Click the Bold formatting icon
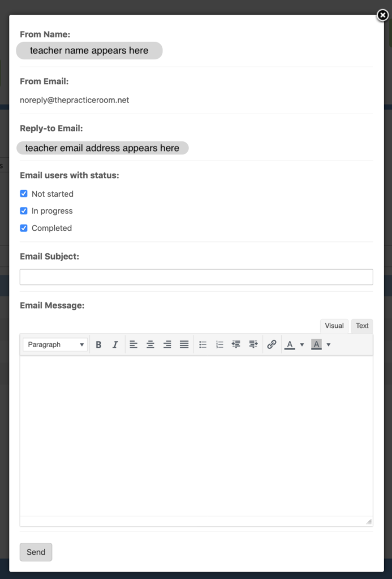The image size is (392, 579). [98, 344]
